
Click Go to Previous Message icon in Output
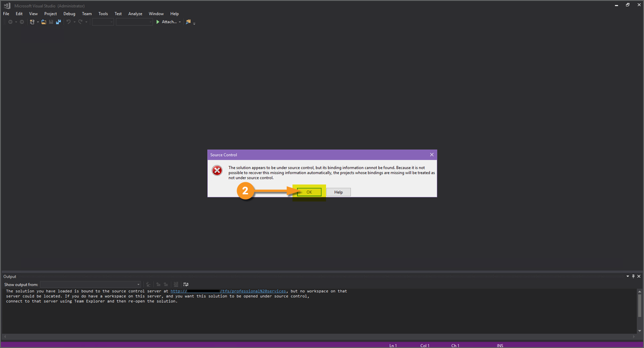coord(158,284)
